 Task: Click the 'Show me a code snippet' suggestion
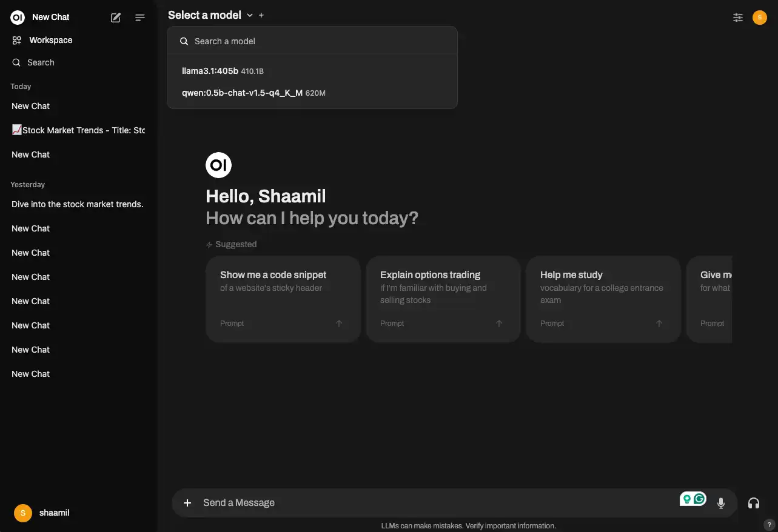[283, 299]
